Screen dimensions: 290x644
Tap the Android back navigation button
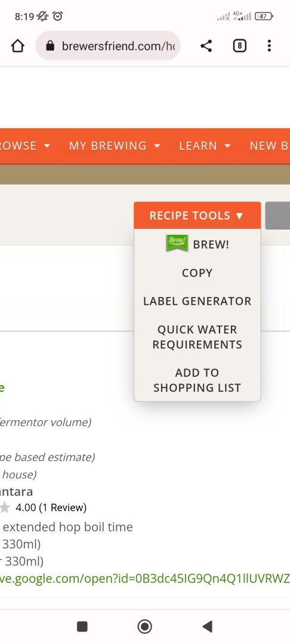(x=207, y=626)
